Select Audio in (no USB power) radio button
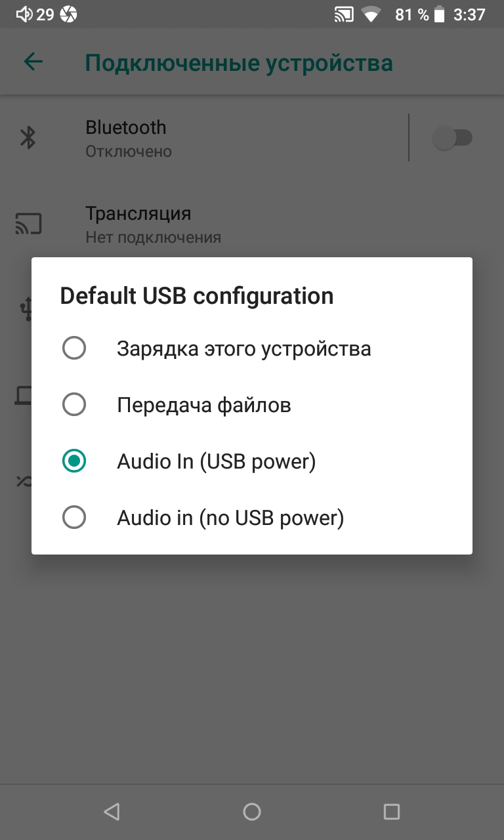 click(74, 518)
